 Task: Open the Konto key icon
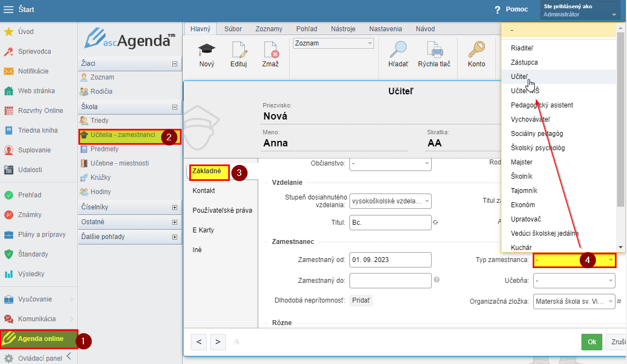[x=476, y=50]
